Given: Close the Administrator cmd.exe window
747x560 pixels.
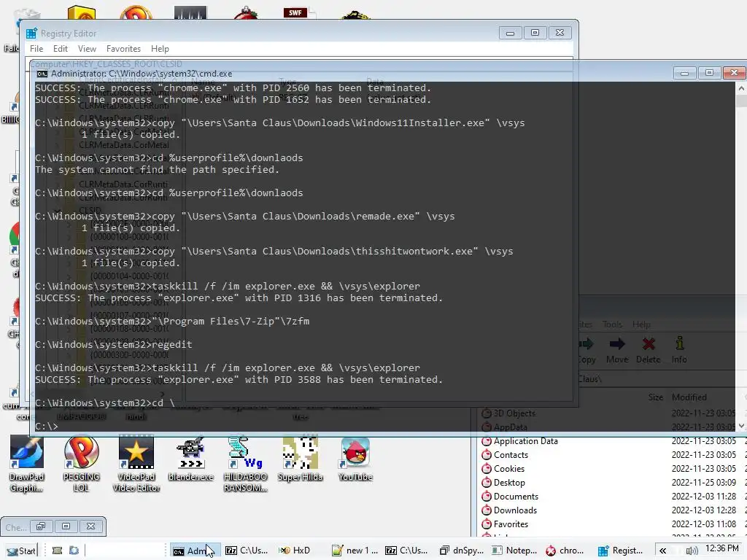Looking at the screenshot, I should pos(734,73).
